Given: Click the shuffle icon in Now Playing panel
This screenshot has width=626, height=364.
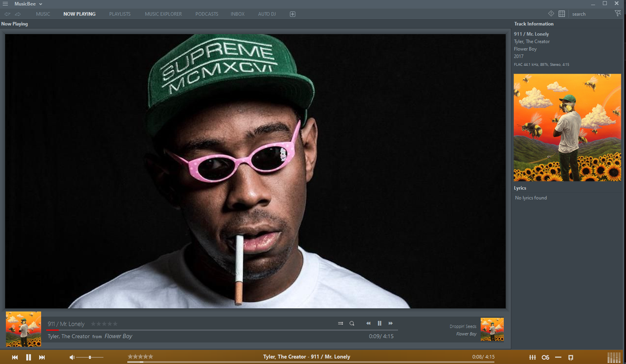Looking at the screenshot, I should [x=340, y=323].
